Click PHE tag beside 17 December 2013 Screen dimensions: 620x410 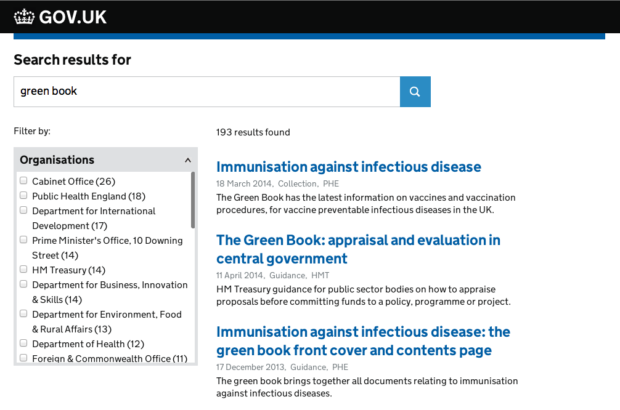point(340,367)
